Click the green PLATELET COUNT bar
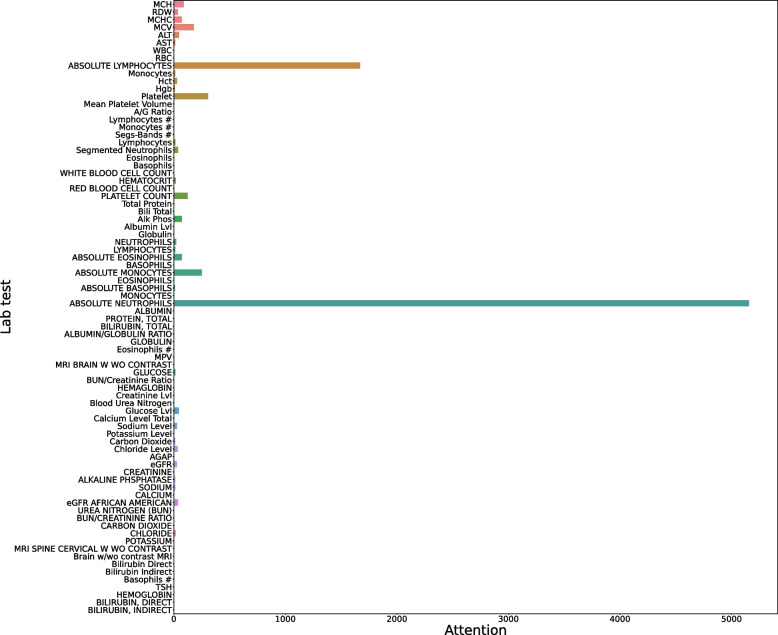This screenshot has height=635, width=778. [180, 196]
